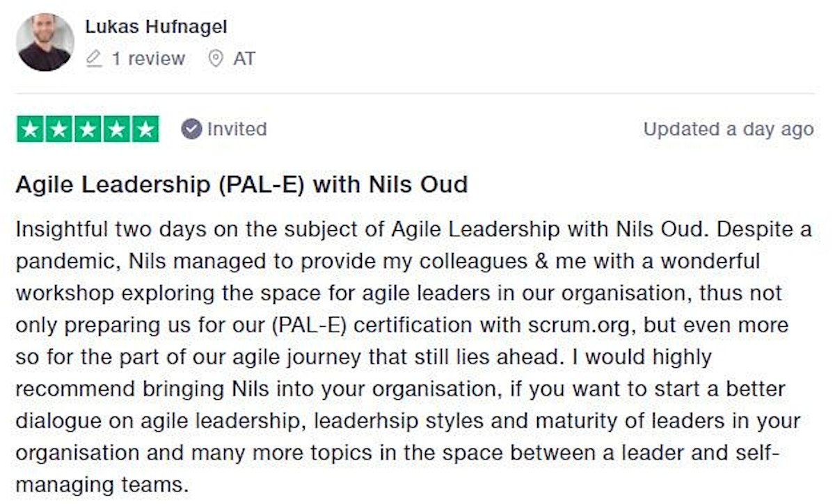Select the "1 review" count text

pos(148,59)
